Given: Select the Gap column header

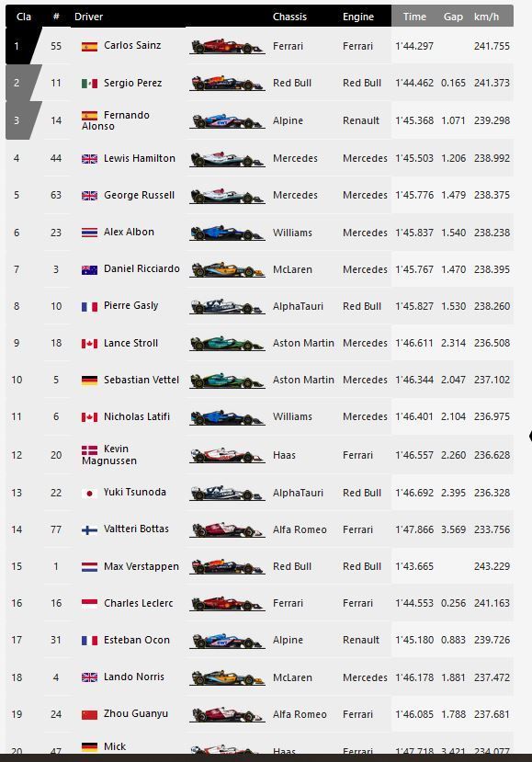Looking at the screenshot, I should (453, 17).
